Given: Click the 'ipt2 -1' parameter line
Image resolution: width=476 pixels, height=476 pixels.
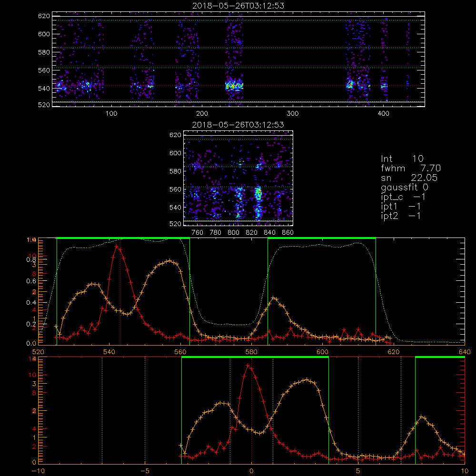Looking at the screenshot, I should coord(401,216).
